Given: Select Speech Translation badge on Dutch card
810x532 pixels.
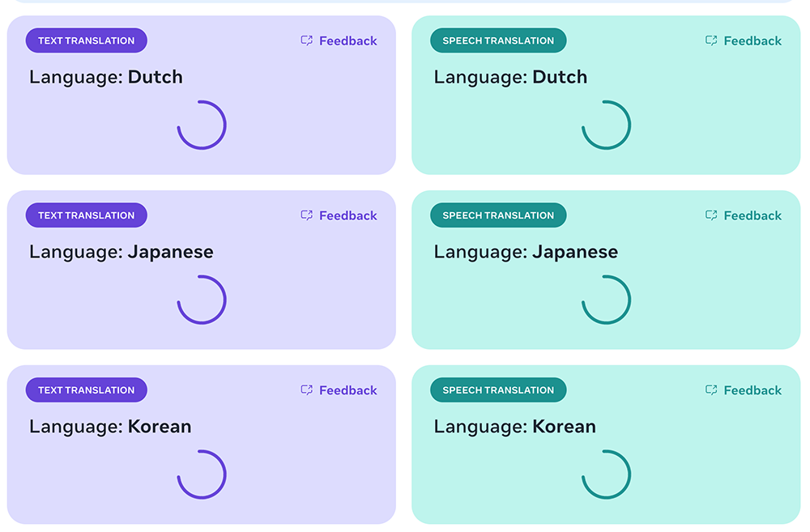Looking at the screenshot, I should coord(498,40).
